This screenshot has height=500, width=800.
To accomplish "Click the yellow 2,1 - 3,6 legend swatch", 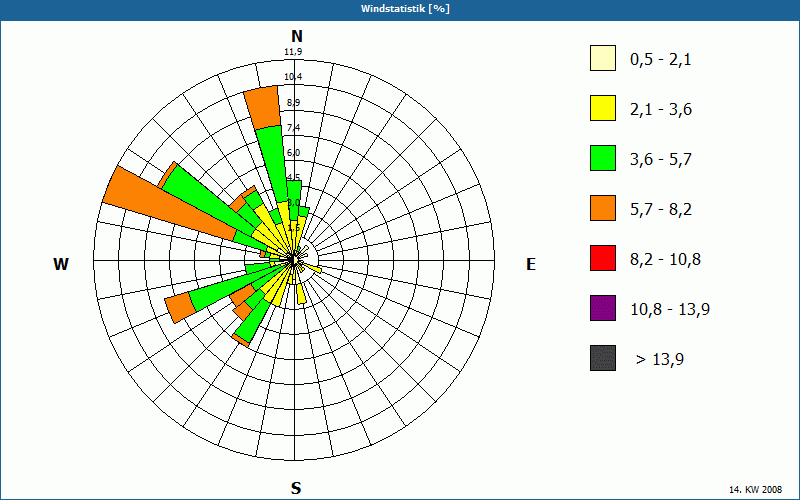I will click(x=603, y=108).
